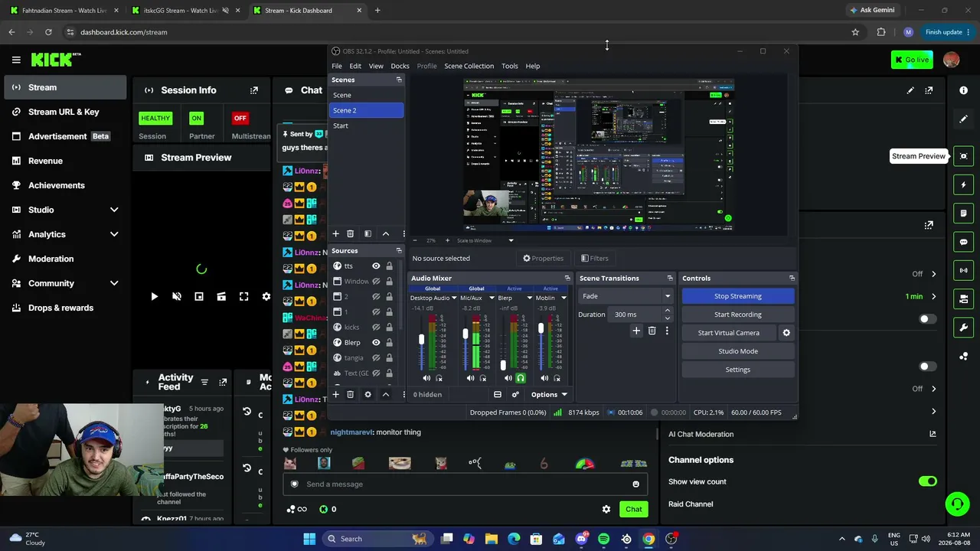
Task: Mute the Mic/Aux channel speaker icon
Action: [470, 378]
